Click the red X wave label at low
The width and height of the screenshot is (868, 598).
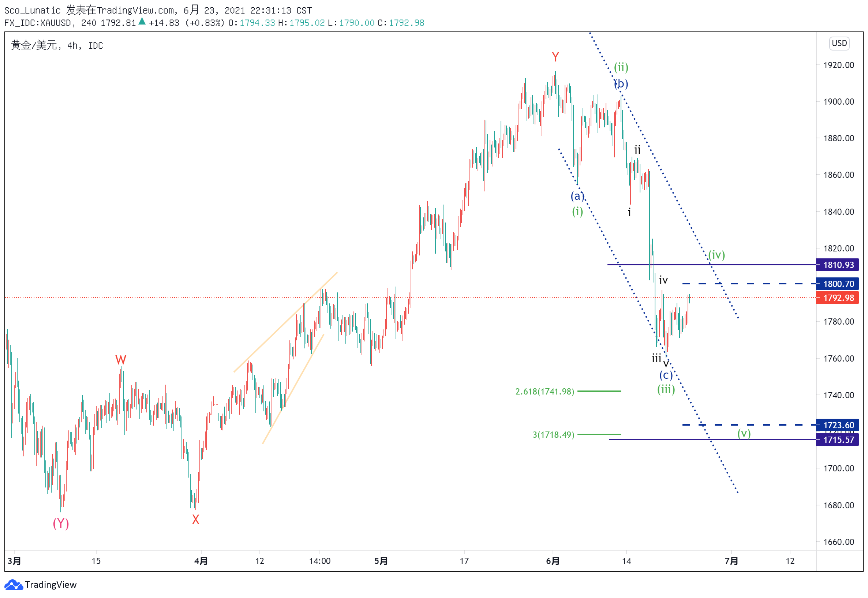tap(195, 520)
